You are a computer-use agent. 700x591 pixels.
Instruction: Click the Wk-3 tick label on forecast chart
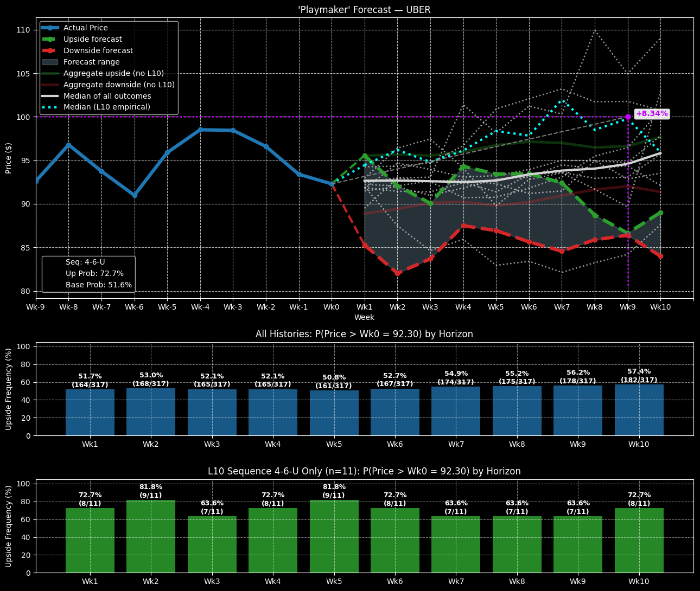click(233, 307)
